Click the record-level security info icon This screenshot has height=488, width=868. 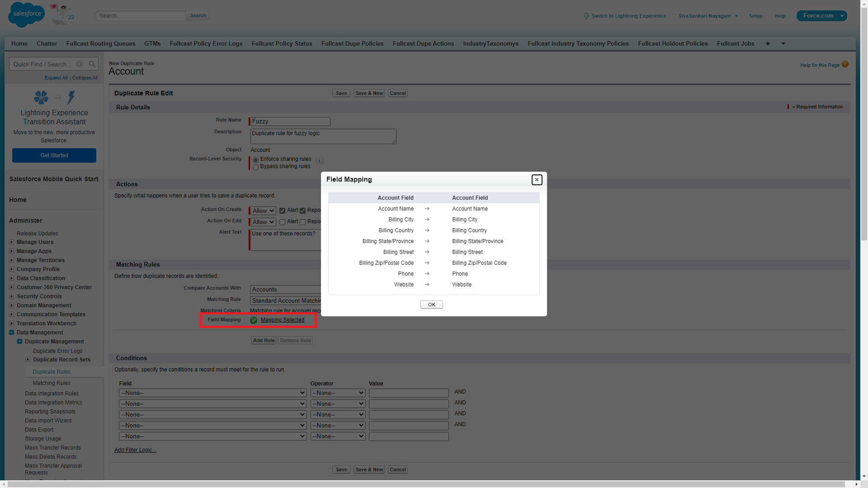[x=319, y=160]
